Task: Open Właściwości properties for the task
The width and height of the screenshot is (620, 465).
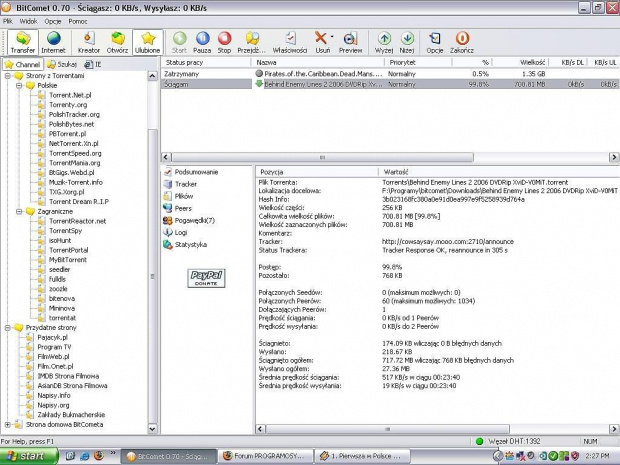Action: coord(290,42)
